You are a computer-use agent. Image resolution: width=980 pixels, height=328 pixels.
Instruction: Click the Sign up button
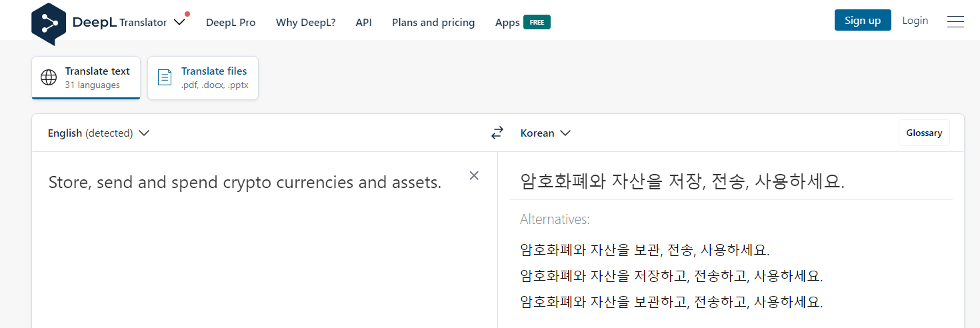click(863, 21)
